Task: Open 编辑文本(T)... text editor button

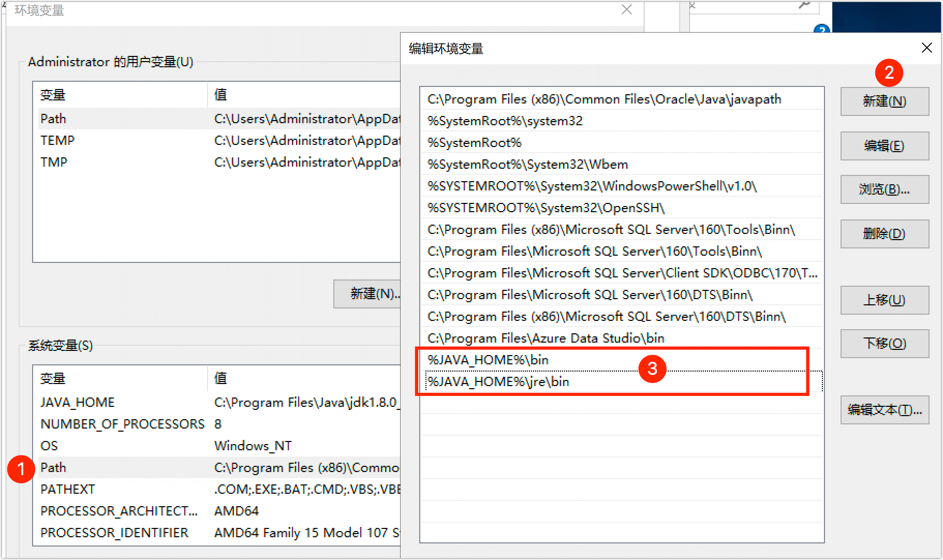Action: pos(884,410)
